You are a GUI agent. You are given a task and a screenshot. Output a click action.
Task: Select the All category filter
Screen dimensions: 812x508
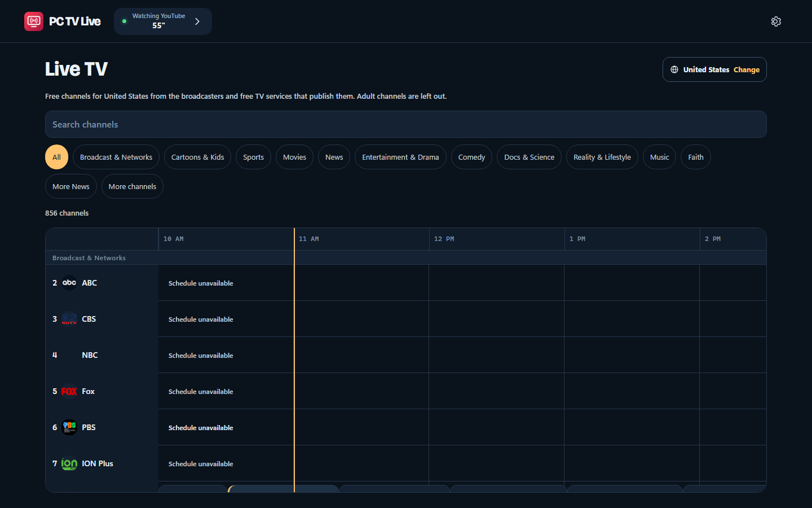coord(56,157)
